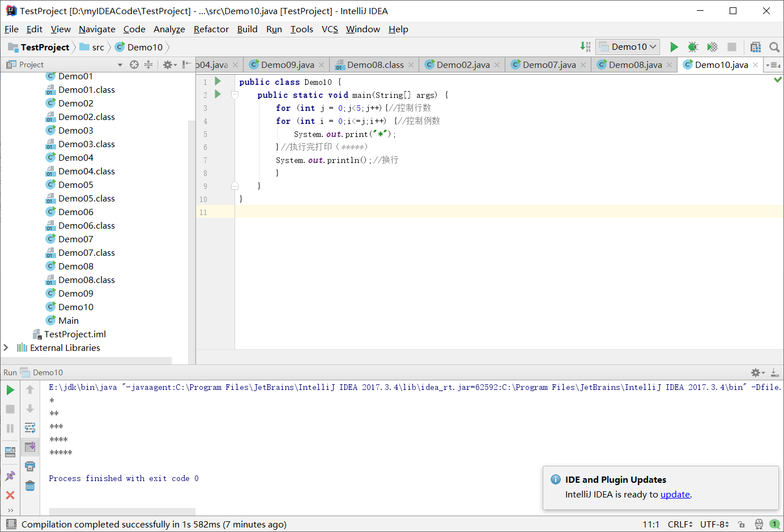Image resolution: width=784 pixels, height=532 pixels.
Task: Hide the Project tool window
Action: click(186, 65)
